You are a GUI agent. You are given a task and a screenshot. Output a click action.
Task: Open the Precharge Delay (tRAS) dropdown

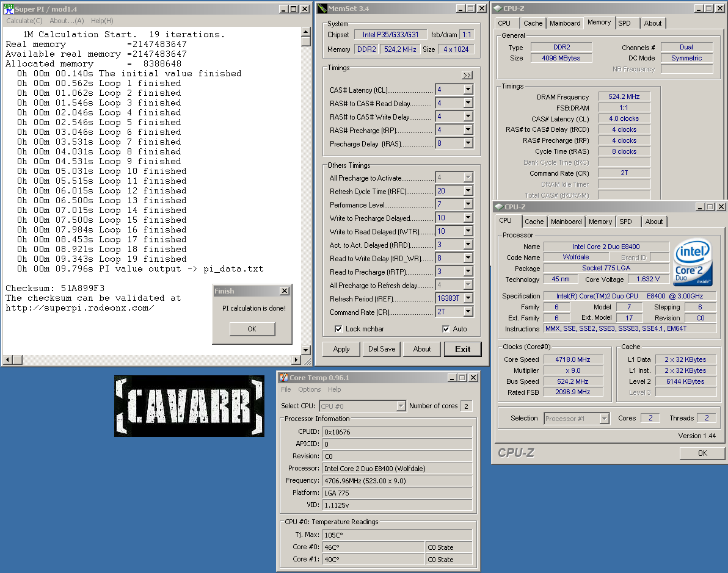coord(468,143)
